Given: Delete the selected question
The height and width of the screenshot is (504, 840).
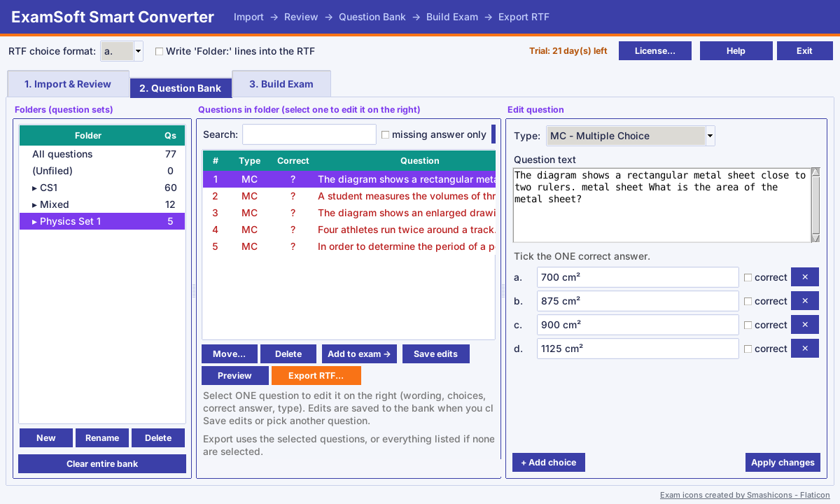Looking at the screenshot, I should coord(288,354).
